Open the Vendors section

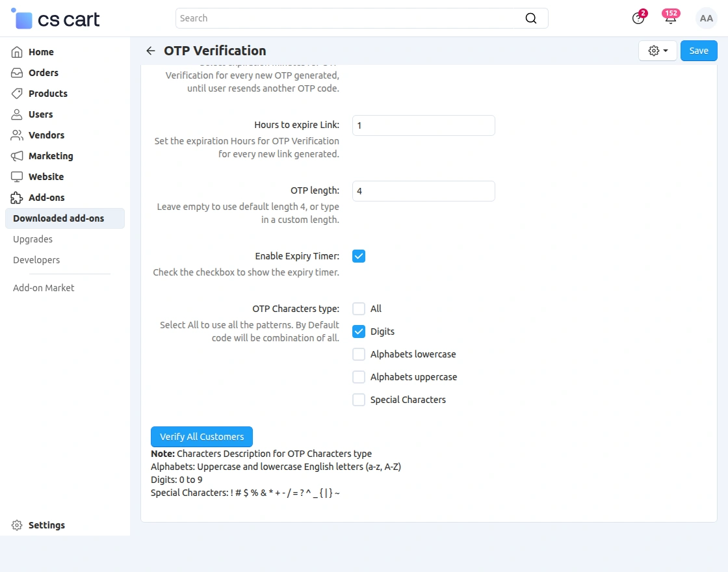(x=45, y=135)
